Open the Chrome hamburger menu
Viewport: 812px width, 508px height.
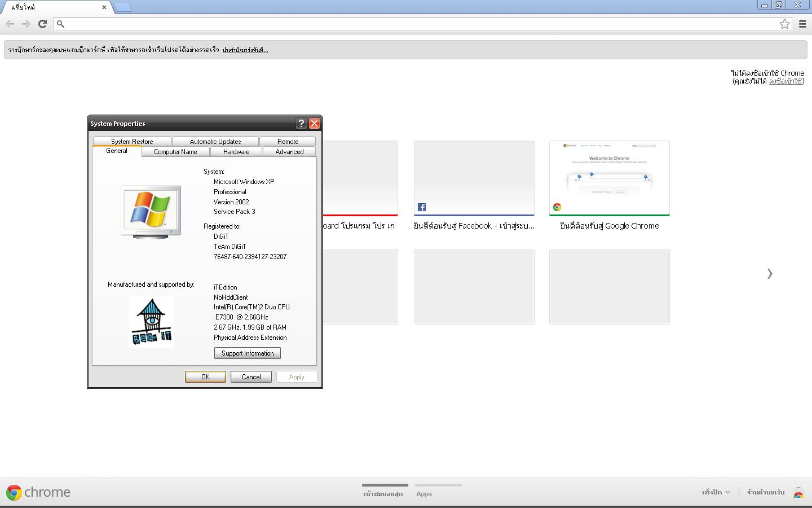[x=802, y=24]
